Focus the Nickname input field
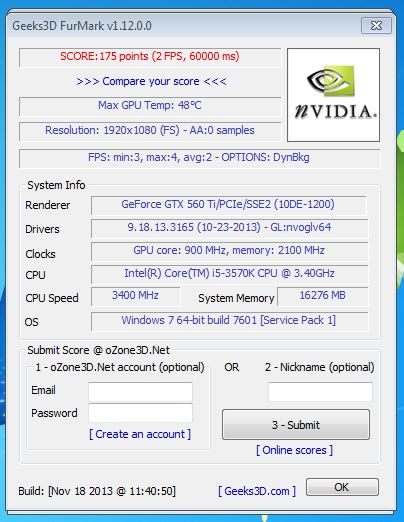This screenshot has width=404, height=522. coord(320,392)
